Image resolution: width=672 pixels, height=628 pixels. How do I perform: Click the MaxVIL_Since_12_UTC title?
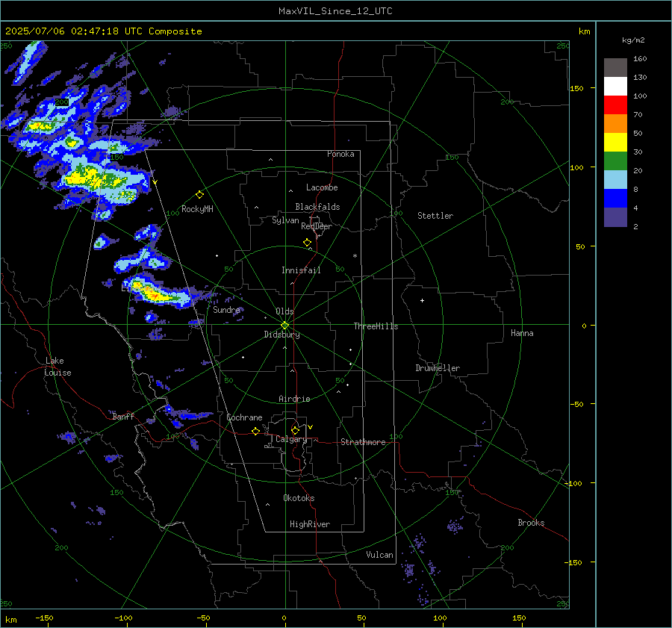pos(335,11)
